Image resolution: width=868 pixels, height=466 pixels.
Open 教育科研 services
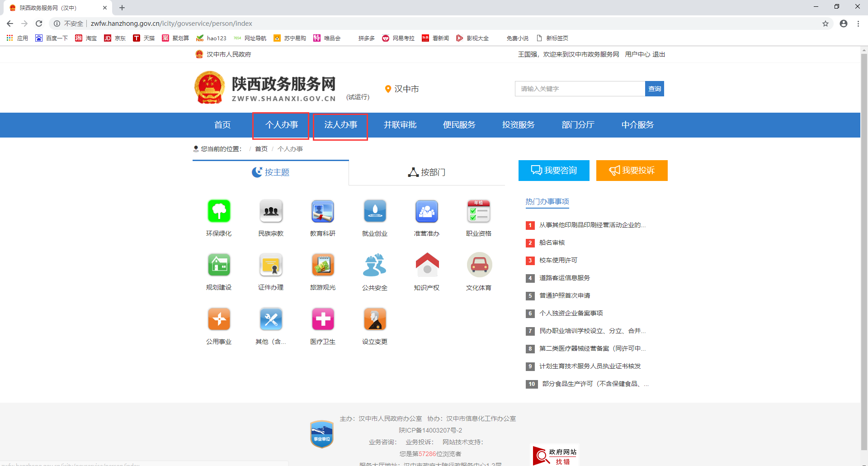click(323, 211)
